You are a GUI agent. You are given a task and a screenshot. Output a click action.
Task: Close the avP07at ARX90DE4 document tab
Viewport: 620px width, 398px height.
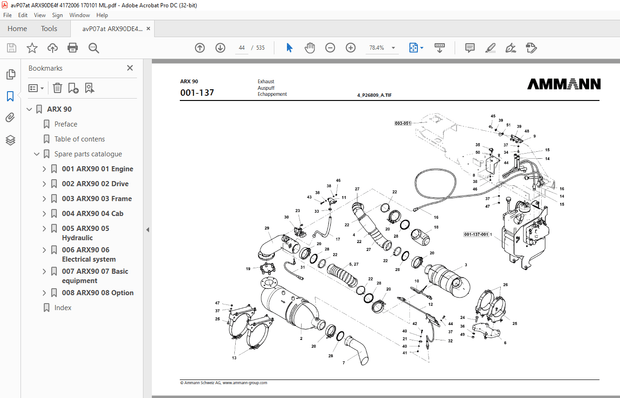148,28
